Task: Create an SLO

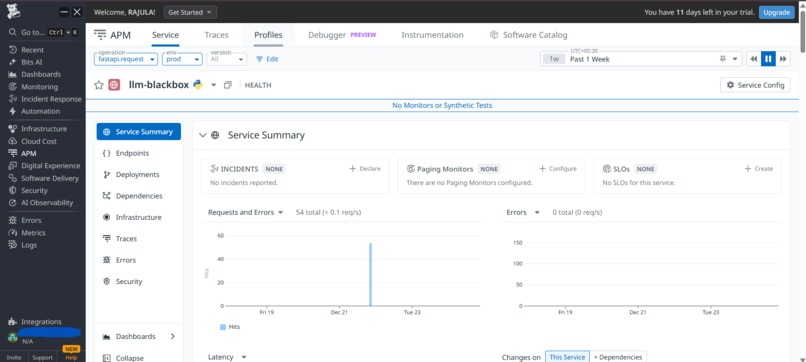Action: (x=759, y=169)
